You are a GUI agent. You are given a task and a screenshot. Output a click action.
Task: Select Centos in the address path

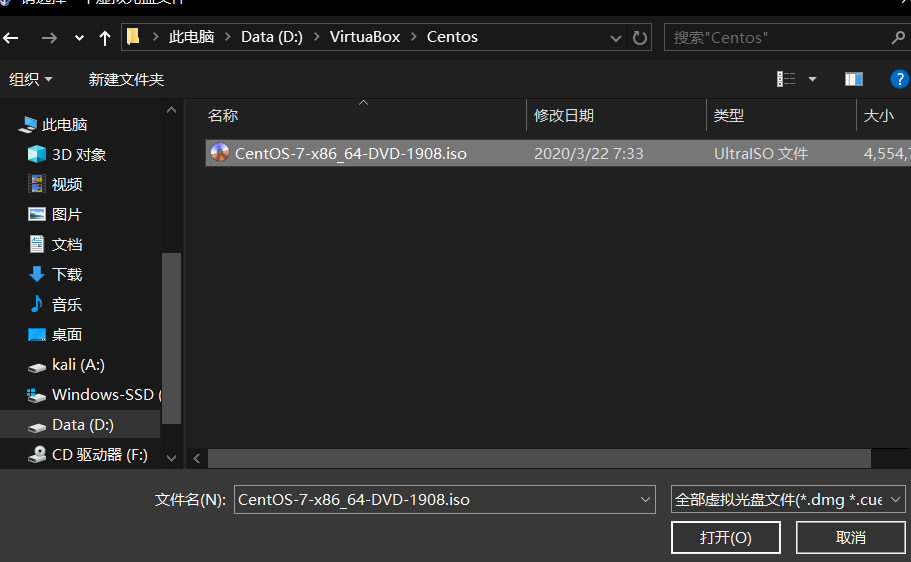[x=452, y=37]
